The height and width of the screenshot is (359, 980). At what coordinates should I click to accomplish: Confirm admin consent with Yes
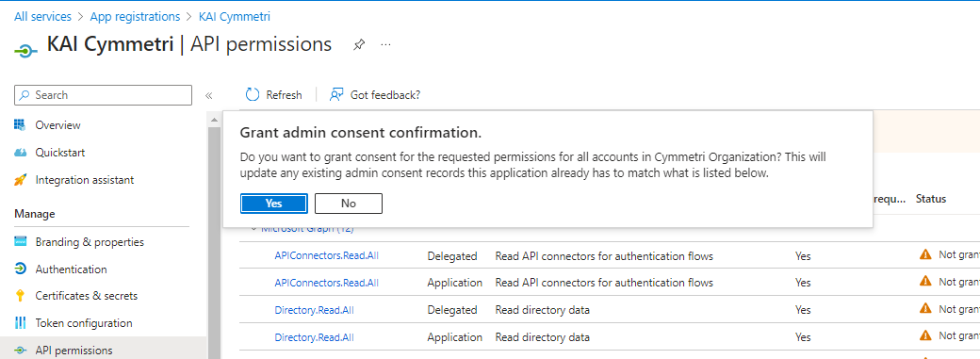(x=274, y=204)
